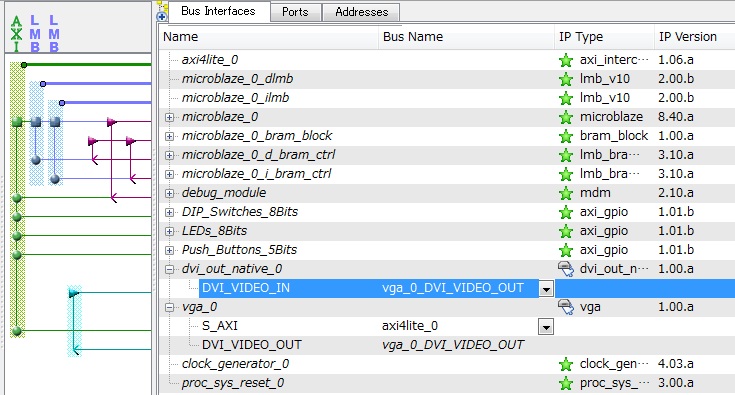The width and height of the screenshot is (735, 395).
Task: Expand the LEDs_8Bits node
Action: click(x=170, y=231)
